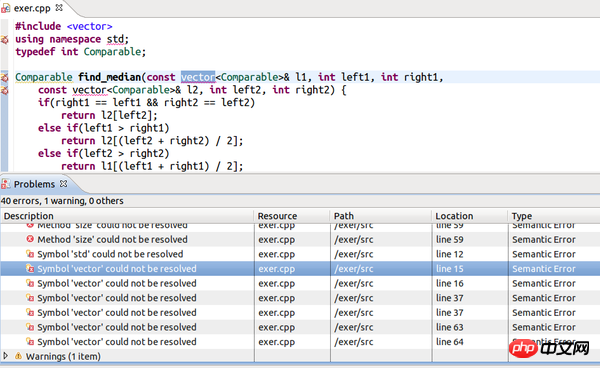Click the error icon on "Method 'size'" line 59 row
Screen dimensions: 600x368
[30, 239]
